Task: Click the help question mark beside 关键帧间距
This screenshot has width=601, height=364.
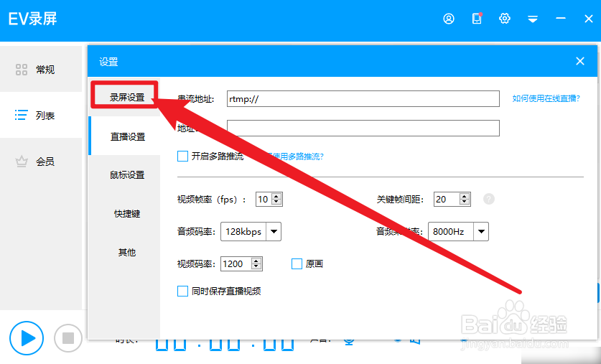Action: click(x=489, y=199)
